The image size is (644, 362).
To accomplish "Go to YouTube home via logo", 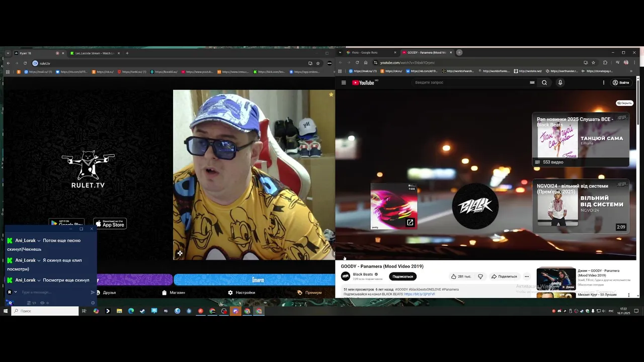I will click(363, 82).
